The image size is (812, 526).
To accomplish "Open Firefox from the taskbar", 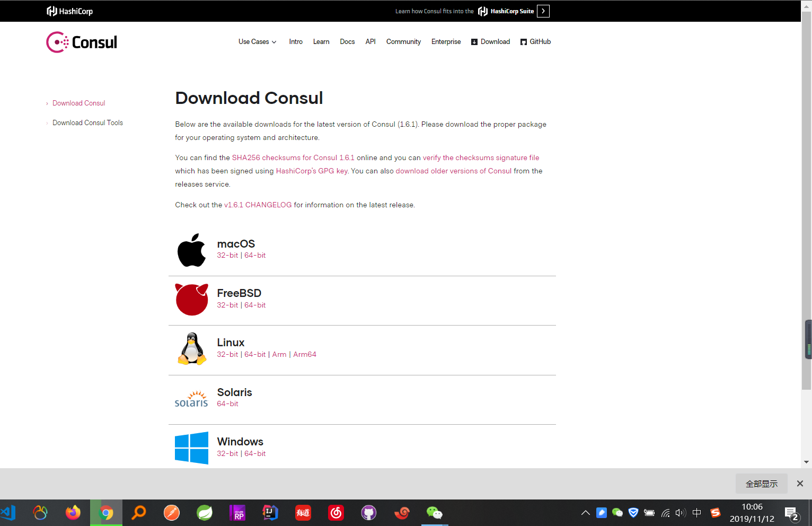I will [x=73, y=513].
